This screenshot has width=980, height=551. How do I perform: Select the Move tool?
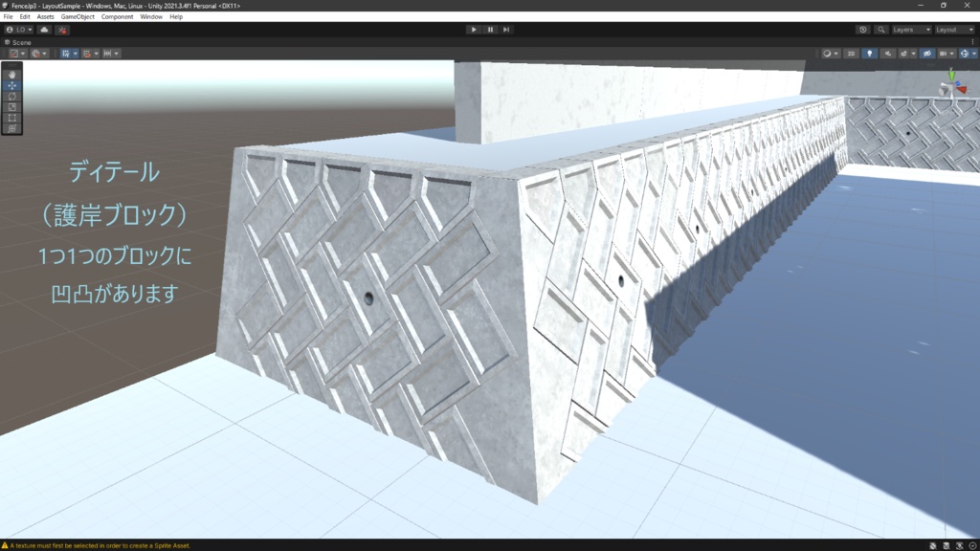click(x=11, y=85)
